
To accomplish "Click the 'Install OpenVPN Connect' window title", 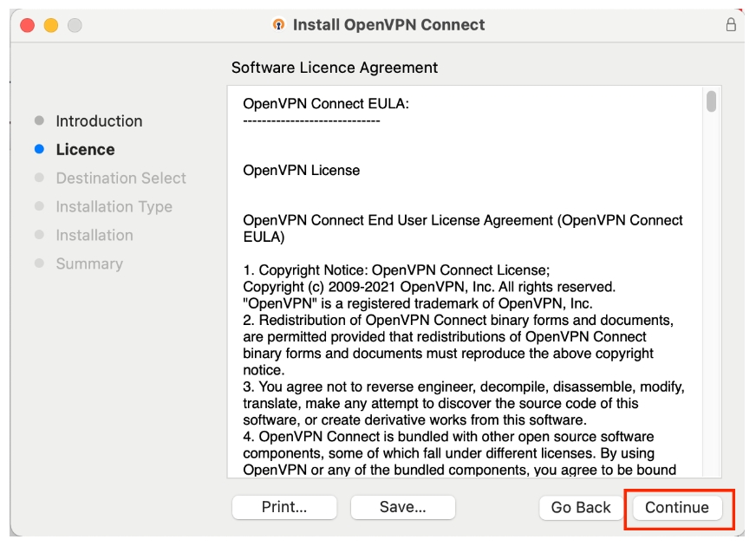I will click(x=388, y=25).
